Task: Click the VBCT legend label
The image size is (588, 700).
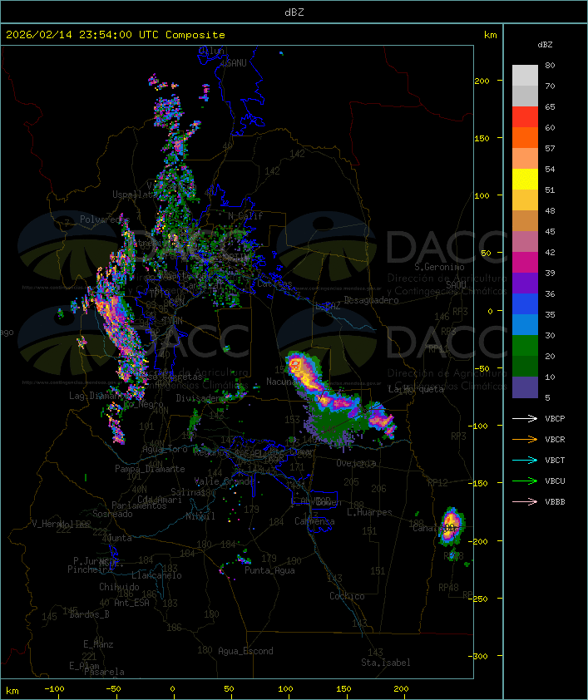Action: 555,460
